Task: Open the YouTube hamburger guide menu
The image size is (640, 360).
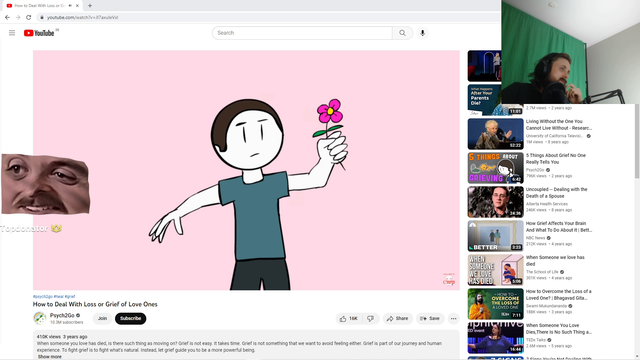Action: click(x=12, y=33)
